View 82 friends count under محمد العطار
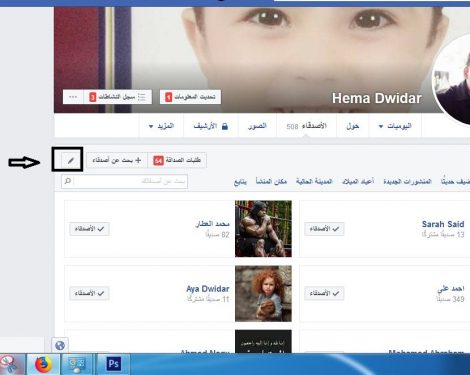 pyautogui.click(x=217, y=235)
